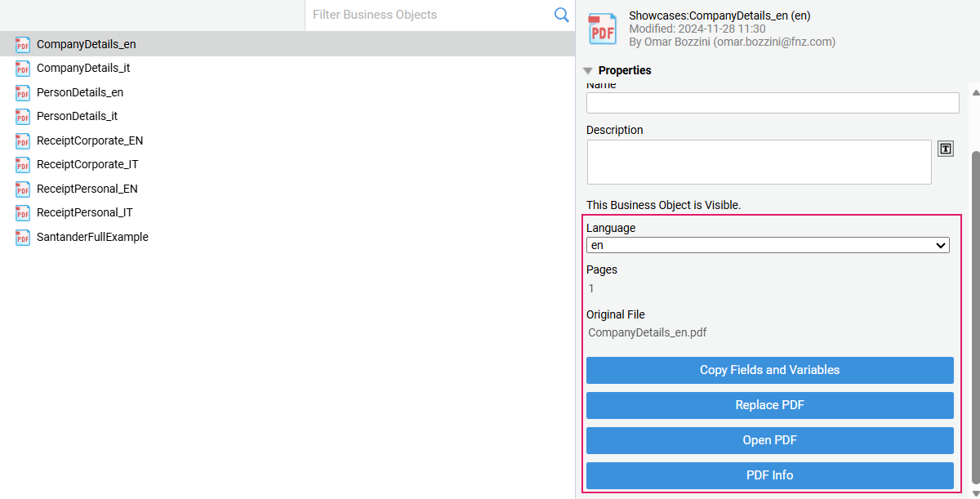The height and width of the screenshot is (499, 980).
Task: Select CompanyDetails_it in the list
Action: tap(287, 69)
